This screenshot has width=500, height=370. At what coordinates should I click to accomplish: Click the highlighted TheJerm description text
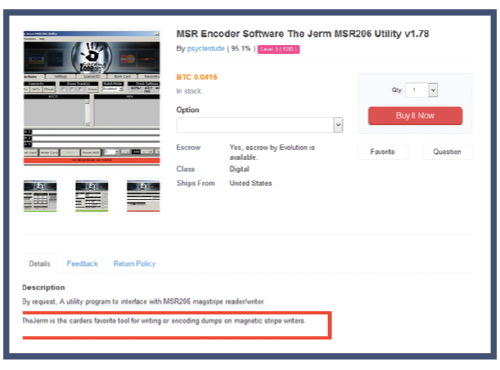(164, 321)
